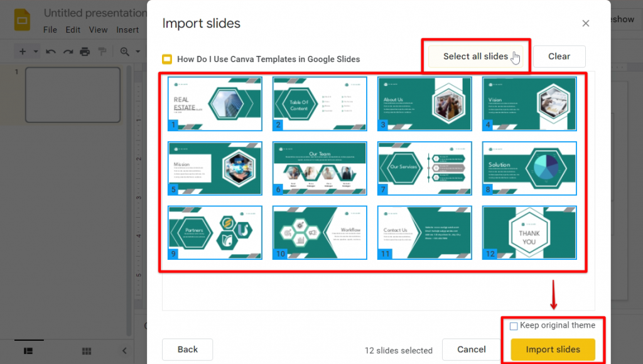Click Select all slides
Viewport: 643px width, 364px height.
pyautogui.click(x=475, y=56)
